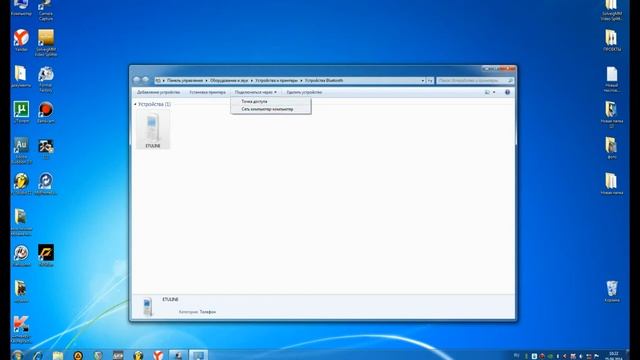
Task: Click Добавление устройства toolbar button
Action: (x=158, y=92)
